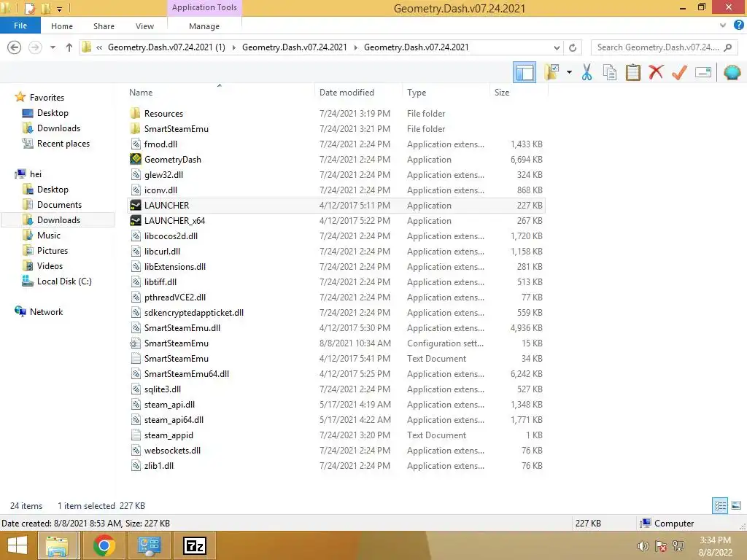The width and height of the screenshot is (747, 560).
Task: Select the GeometryDash application icon
Action: [135, 159]
